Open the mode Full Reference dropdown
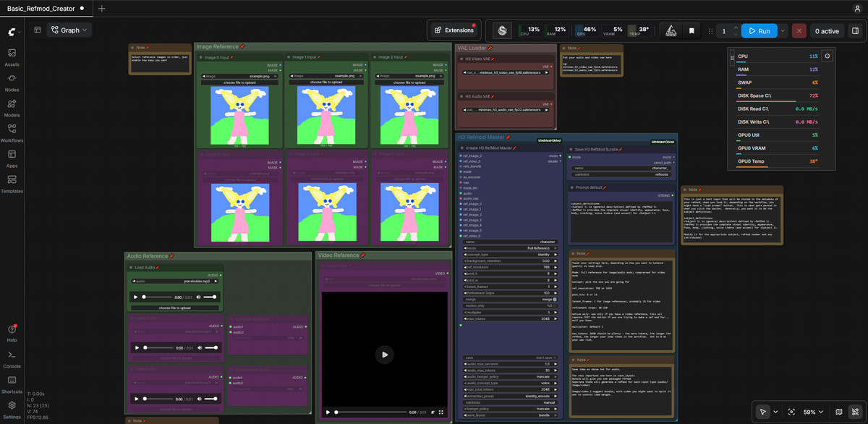Screen dimensions: 868x424 tap(510, 248)
